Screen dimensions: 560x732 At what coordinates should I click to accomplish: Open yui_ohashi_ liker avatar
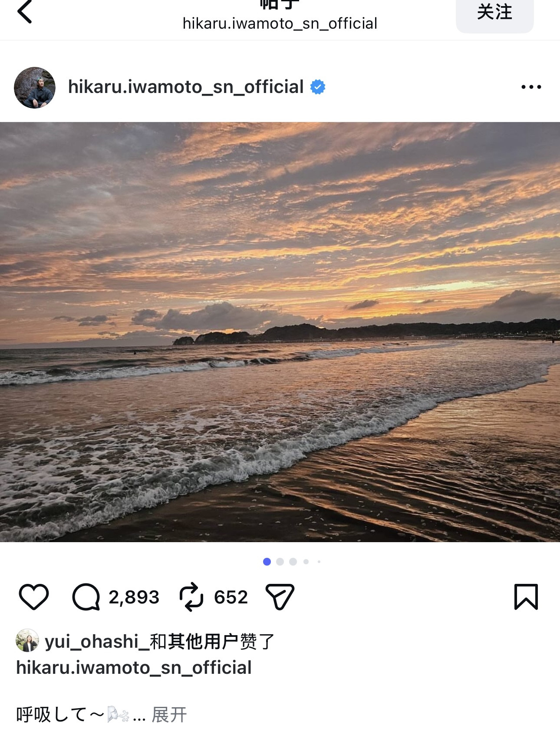click(27, 641)
